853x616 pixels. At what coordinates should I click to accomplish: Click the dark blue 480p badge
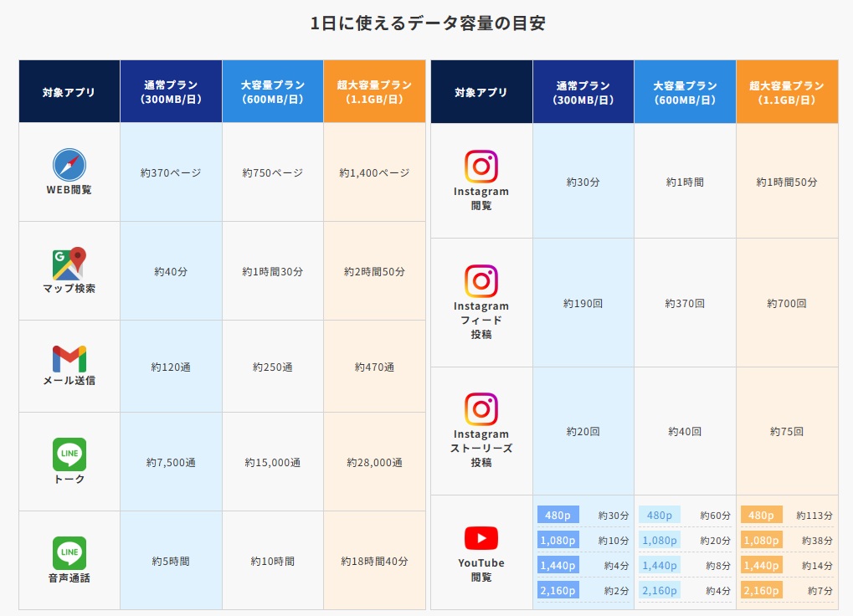pos(558,515)
